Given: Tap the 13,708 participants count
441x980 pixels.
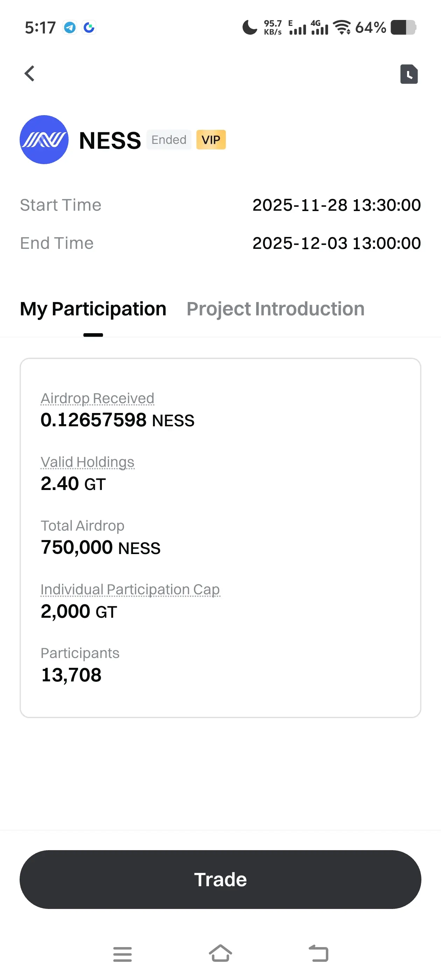Looking at the screenshot, I should (x=71, y=675).
